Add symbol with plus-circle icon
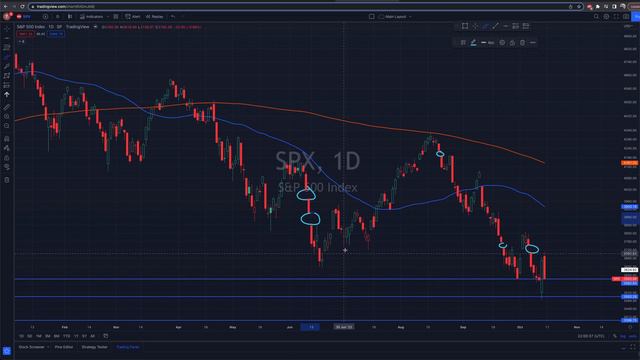This screenshot has width=640, height=360. point(45,16)
